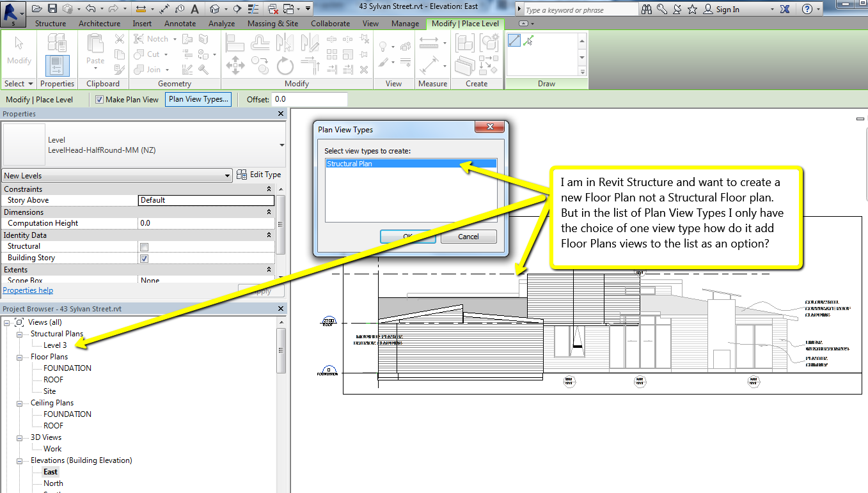Click the Edit Type icon button
This screenshot has width=868, height=493.
pyautogui.click(x=242, y=175)
